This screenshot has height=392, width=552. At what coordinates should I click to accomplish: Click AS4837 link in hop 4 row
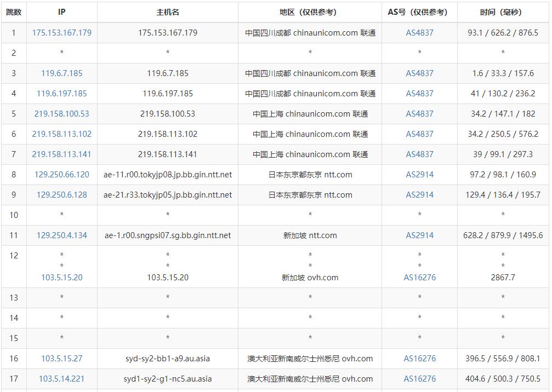(420, 94)
